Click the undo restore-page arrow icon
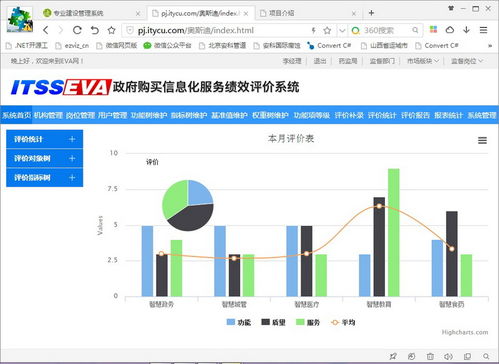 [95, 30]
